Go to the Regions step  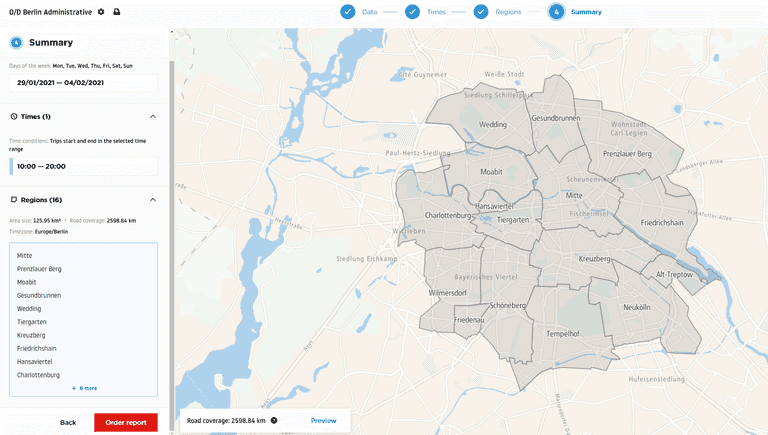tap(508, 12)
